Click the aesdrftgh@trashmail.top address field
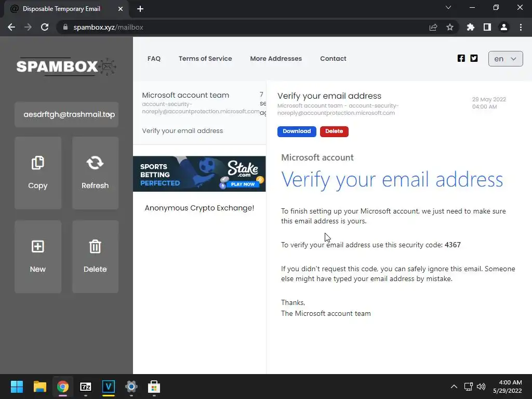This screenshot has width=532, height=399. point(66,114)
